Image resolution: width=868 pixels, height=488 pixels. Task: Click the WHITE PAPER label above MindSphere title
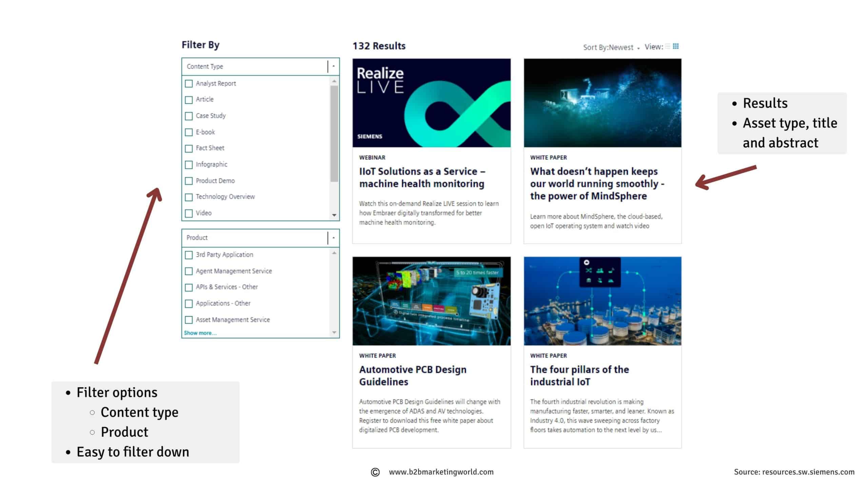(548, 158)
